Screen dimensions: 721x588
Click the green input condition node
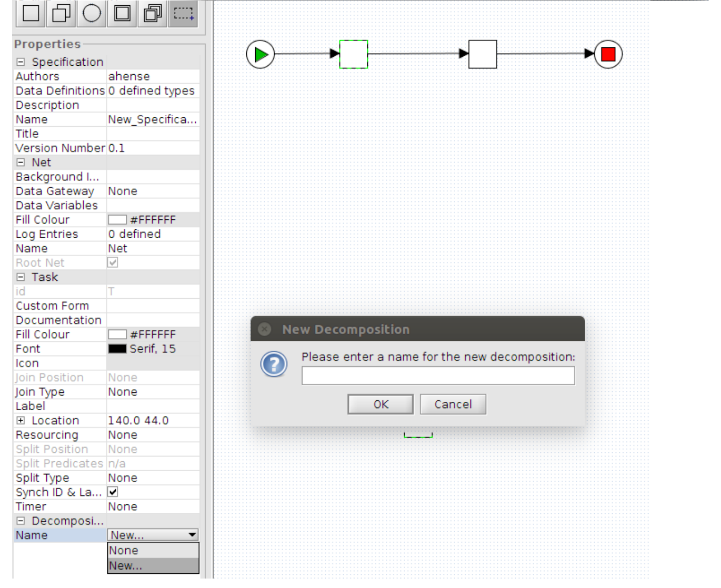(261, 54)
